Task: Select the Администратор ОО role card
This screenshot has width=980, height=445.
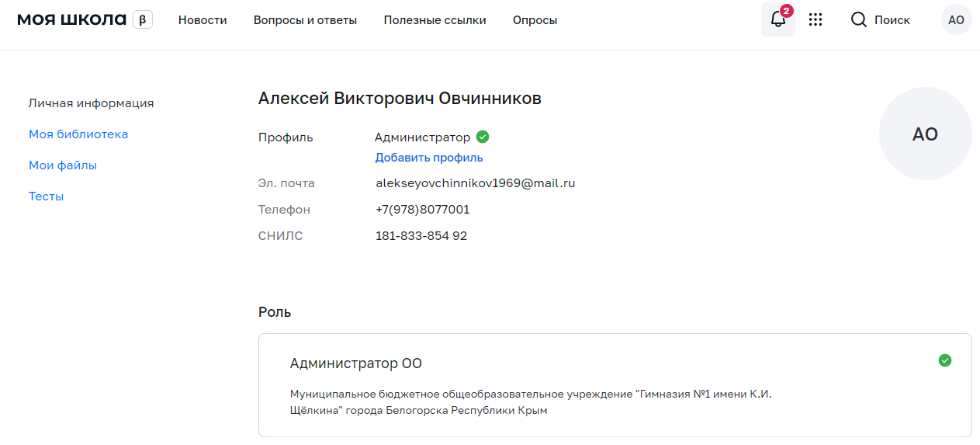Action: [614, 385]
